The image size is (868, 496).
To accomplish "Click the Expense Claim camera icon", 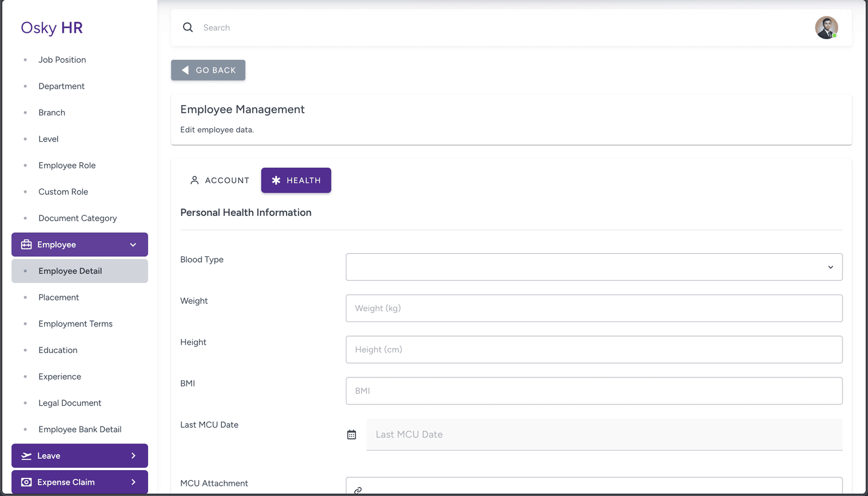I will [26, 482].
